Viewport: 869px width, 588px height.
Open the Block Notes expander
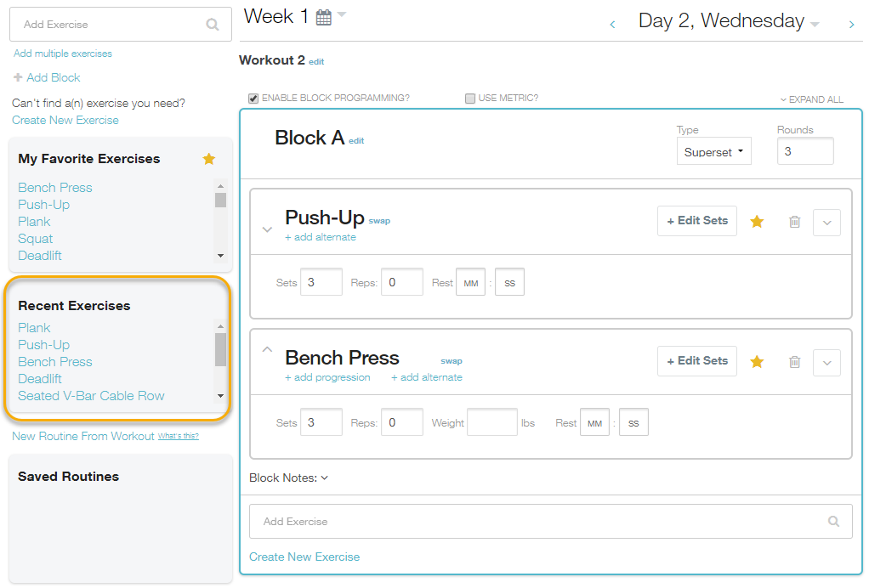[x=288, y=478]
